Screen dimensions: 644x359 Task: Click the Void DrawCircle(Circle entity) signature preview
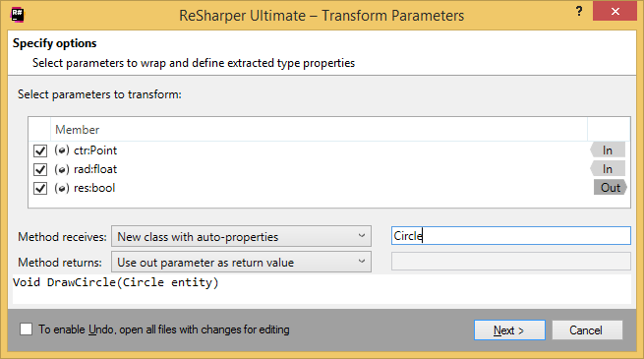coord(115,282)
